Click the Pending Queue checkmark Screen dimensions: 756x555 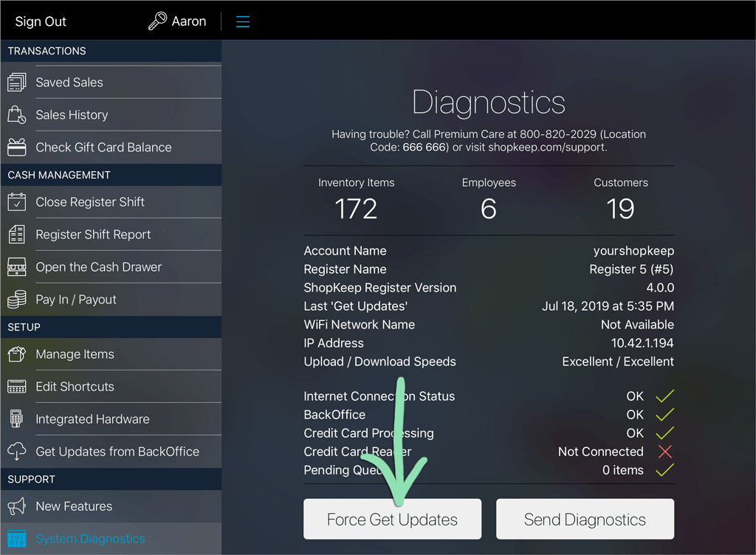665,469
